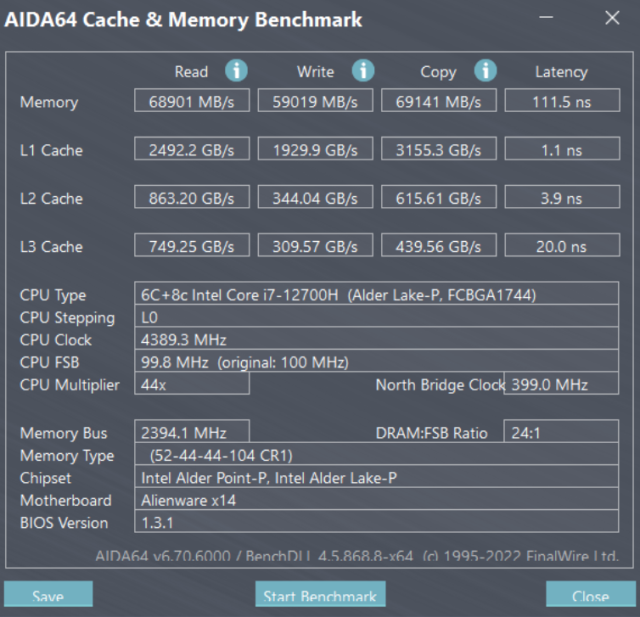
Task: Select the North Bridge Clock value
Action: pos(561,384)
